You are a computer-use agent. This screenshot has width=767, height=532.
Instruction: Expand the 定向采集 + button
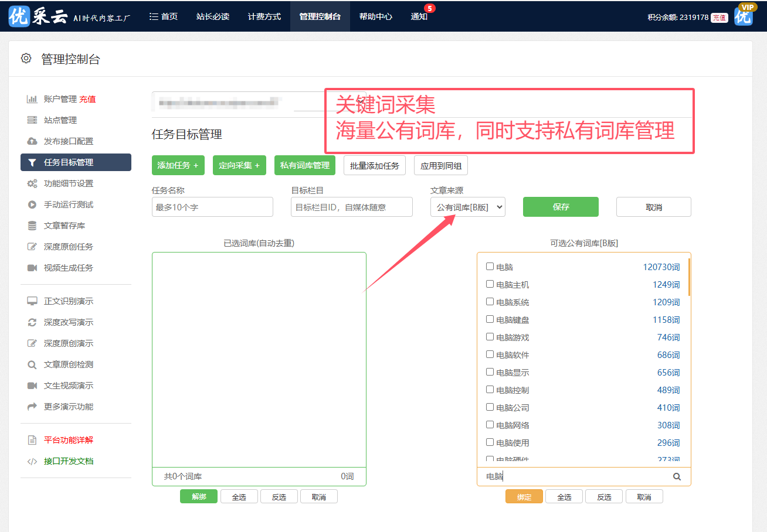click(x=239, y=165)
